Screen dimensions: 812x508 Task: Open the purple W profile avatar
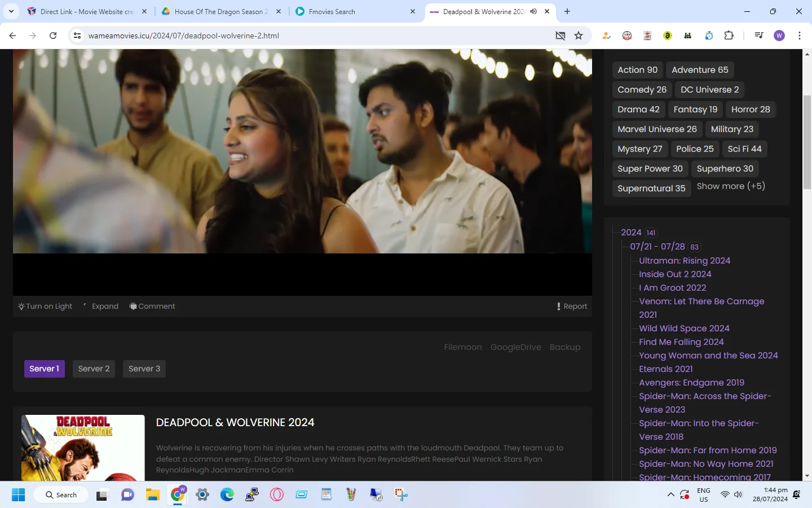click(x=779, y=36)
